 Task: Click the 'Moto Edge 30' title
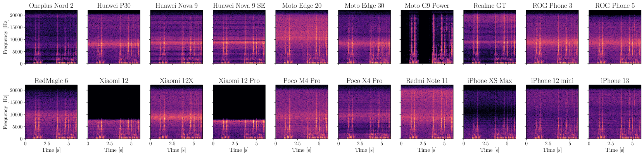[x=364, y=6]
